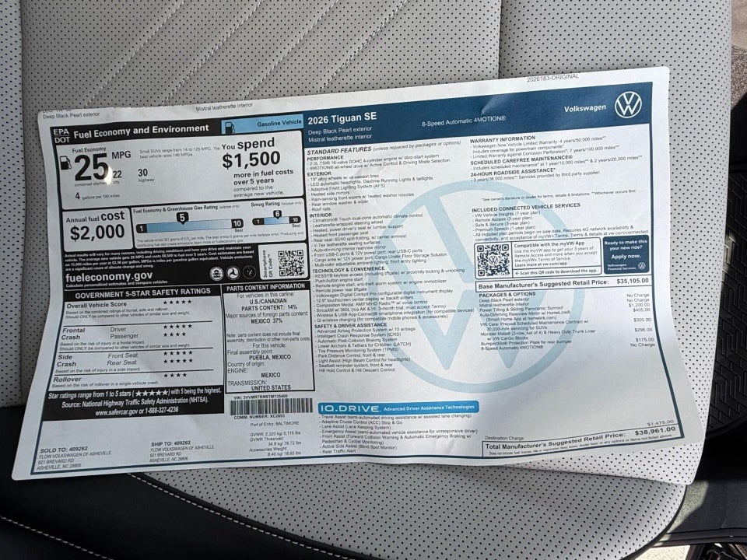Click 'MEXICO 37%' foreign parts content
747x560 pixels.
[x=267, y=321]
